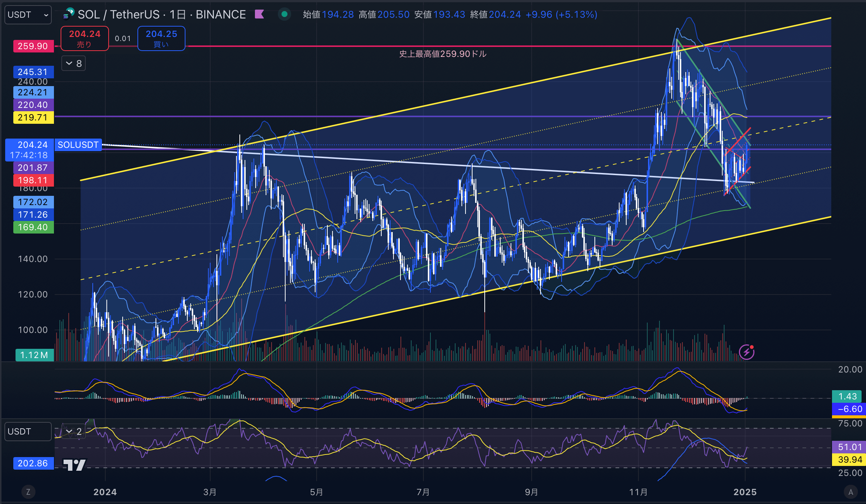The width and height of the screenshot is (866, 504).
Task: Click the 2025 label on time axis
Action: click(745, 492)
